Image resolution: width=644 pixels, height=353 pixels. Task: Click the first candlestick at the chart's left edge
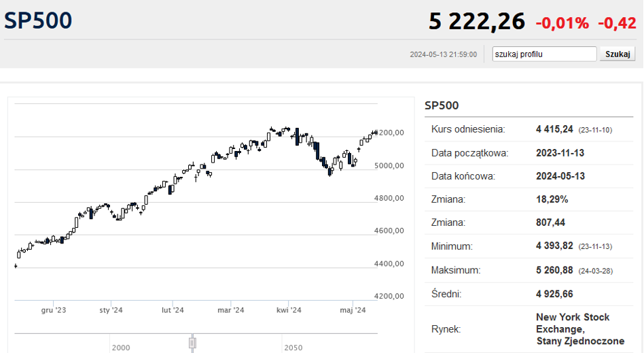[16, 266]
